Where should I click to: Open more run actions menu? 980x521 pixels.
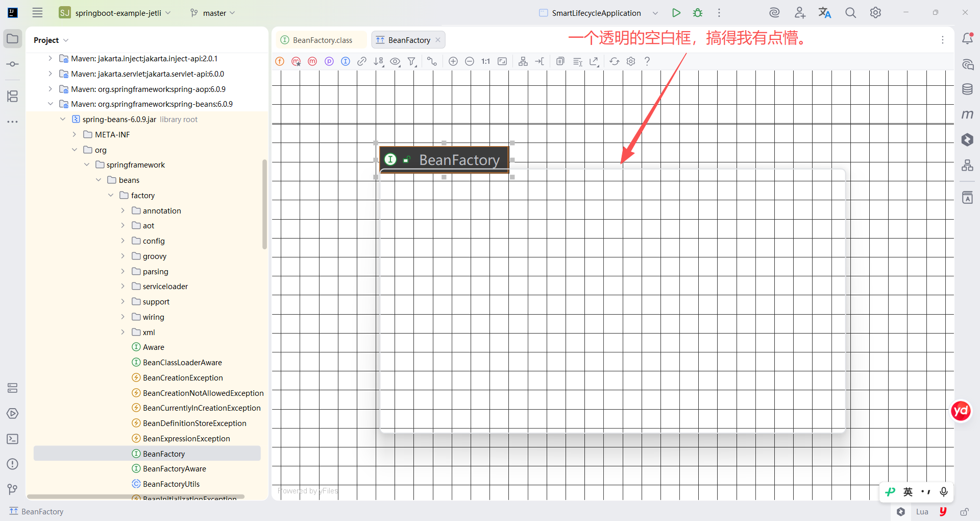tap(719, 13)
